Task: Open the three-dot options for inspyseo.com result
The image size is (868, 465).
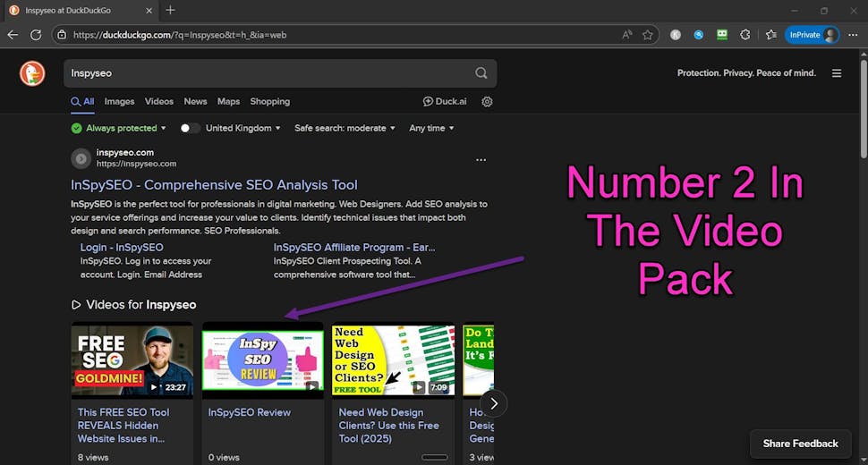Action: click(x=481, y=159)
